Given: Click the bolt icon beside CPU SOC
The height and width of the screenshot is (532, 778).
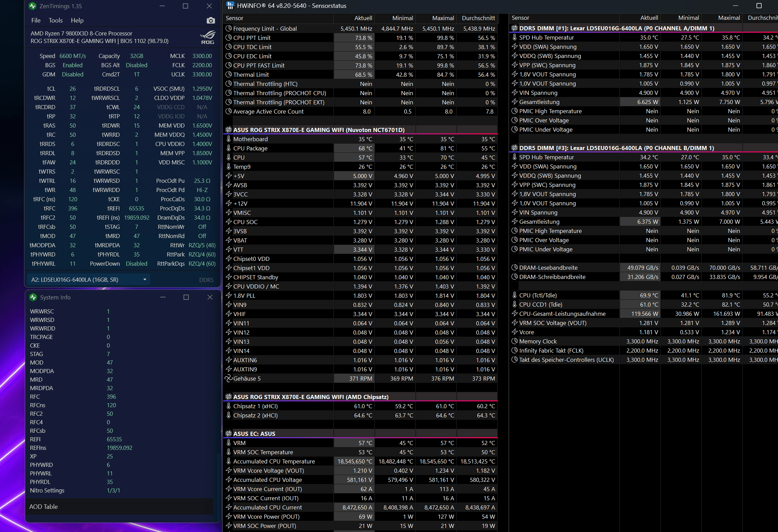Looking at the screenshot, I should coord(229,222).
